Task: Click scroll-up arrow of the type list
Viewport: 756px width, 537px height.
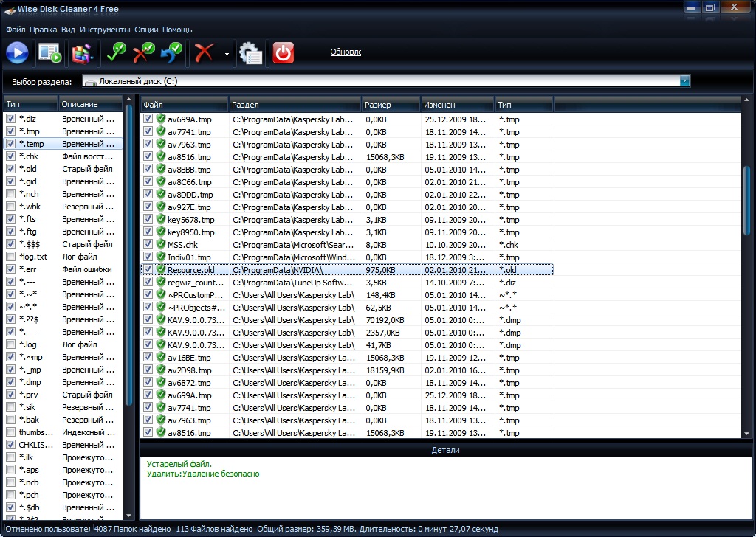Action: [x=128, y=100]
